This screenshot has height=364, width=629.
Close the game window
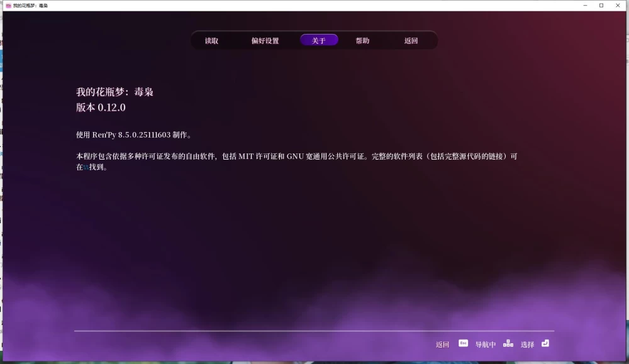pyautogui.click(x=618, y=6)
